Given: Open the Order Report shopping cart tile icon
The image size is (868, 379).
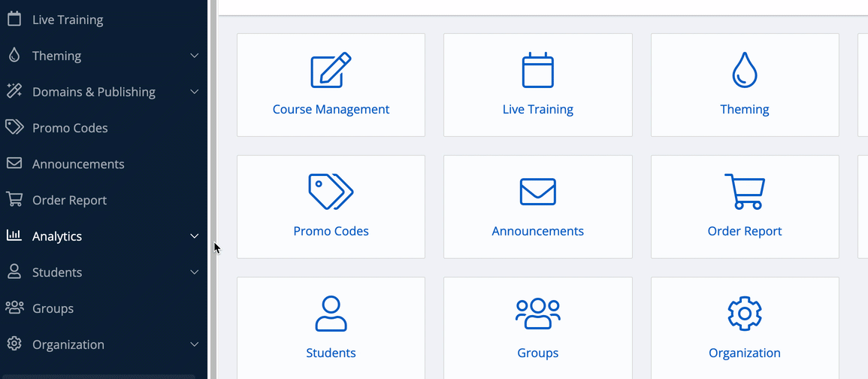Looking at the screenshot, I should [745, 192].
